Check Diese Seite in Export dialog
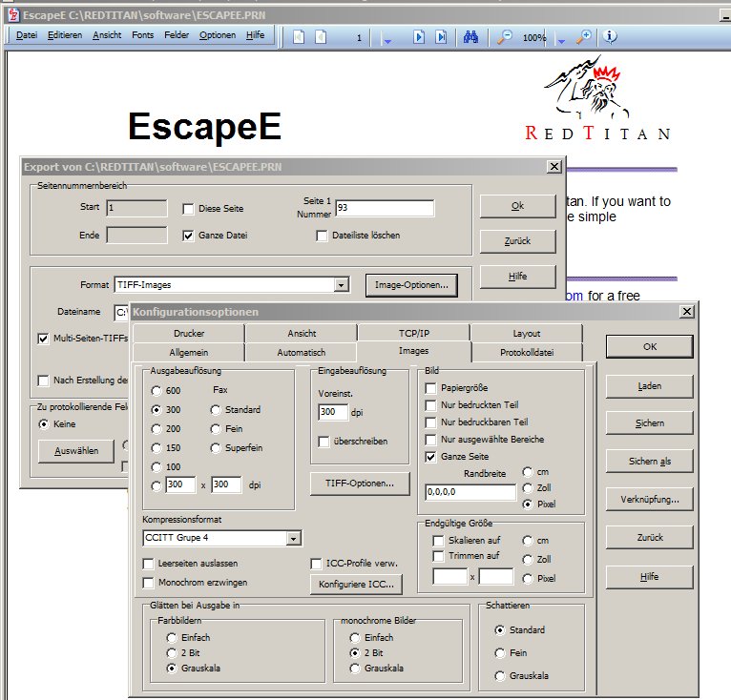Viewport: 731px width, 700px height. click(188, 209)
